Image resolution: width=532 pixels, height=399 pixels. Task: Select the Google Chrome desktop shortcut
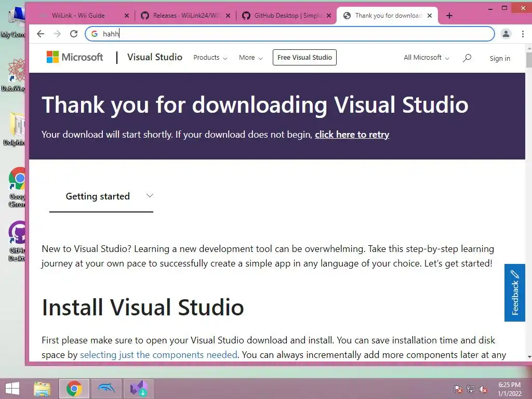point(16,187)
